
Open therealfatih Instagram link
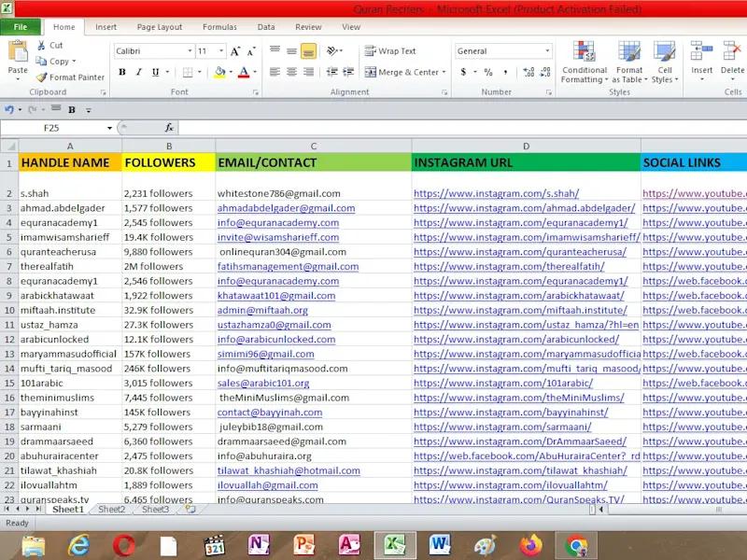pyautogui.click(x=509, y=266)
